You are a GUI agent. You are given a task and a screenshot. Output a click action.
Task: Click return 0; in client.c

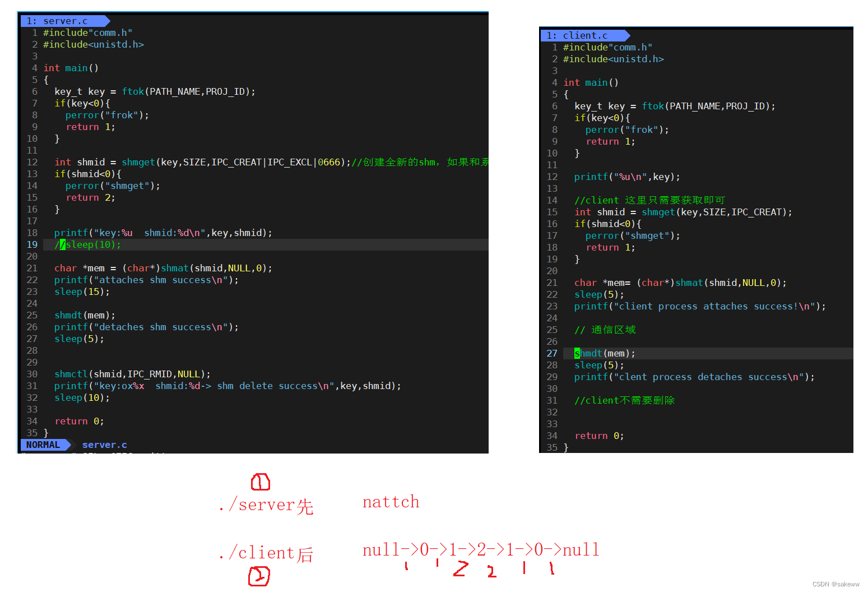[599, 436]
